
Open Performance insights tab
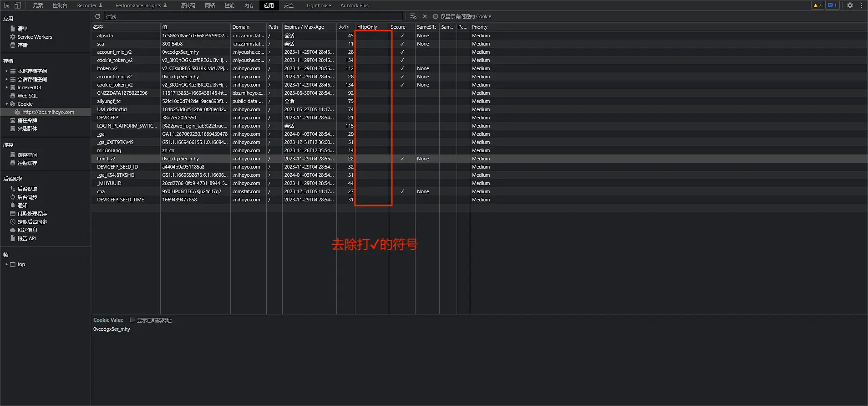pyautogui.click(x=141, y=5)
